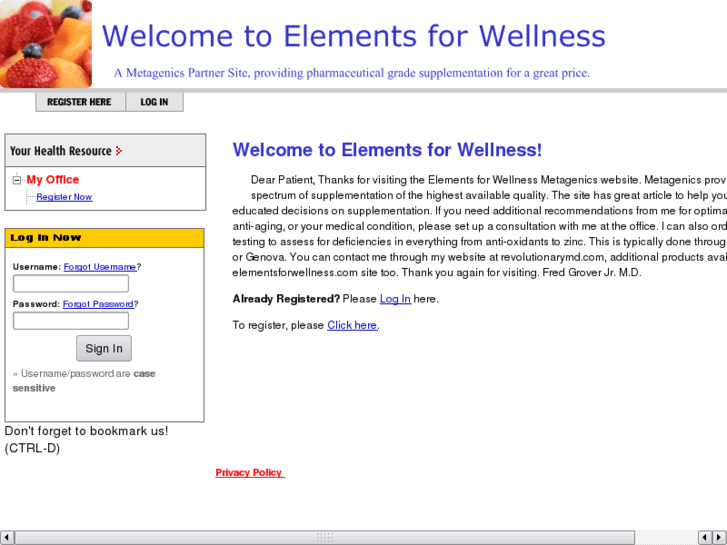Viewport: 727px width, 545px height.
Task: Focus the Password input field
Action: coord(70,321)
